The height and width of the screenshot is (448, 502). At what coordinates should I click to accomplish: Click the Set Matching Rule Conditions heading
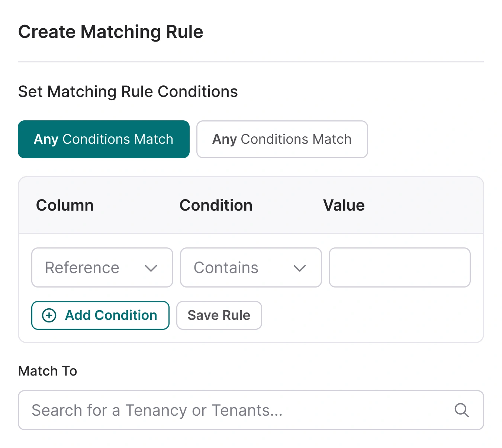(x=128, y=91)
